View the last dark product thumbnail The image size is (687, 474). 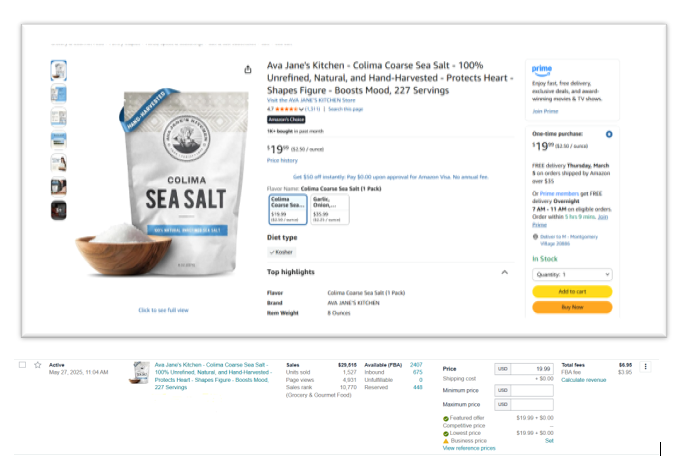coord(59,210)
